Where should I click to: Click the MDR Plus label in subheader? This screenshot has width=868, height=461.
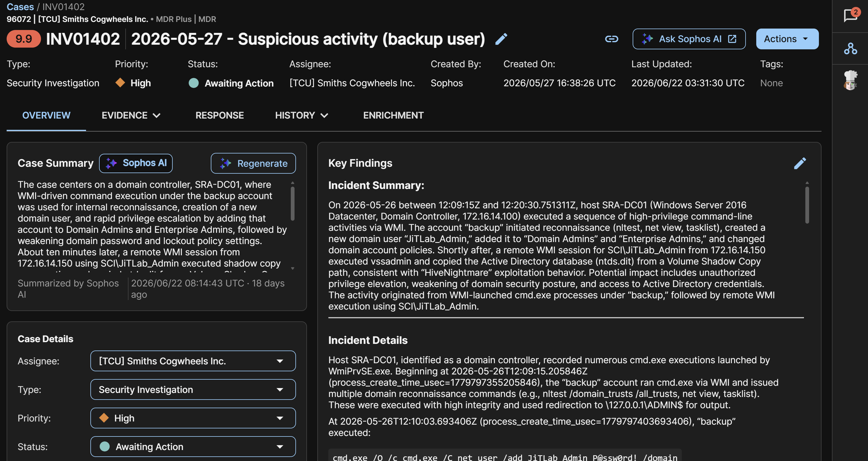[x=174, y=19]
